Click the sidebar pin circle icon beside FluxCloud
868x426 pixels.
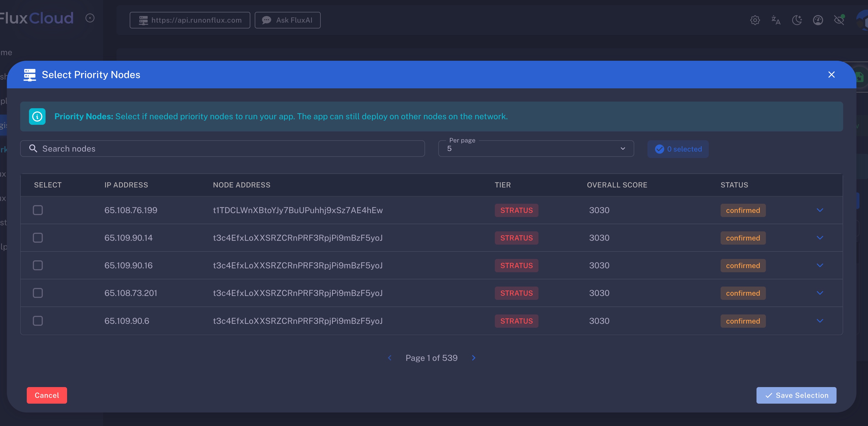90,18
